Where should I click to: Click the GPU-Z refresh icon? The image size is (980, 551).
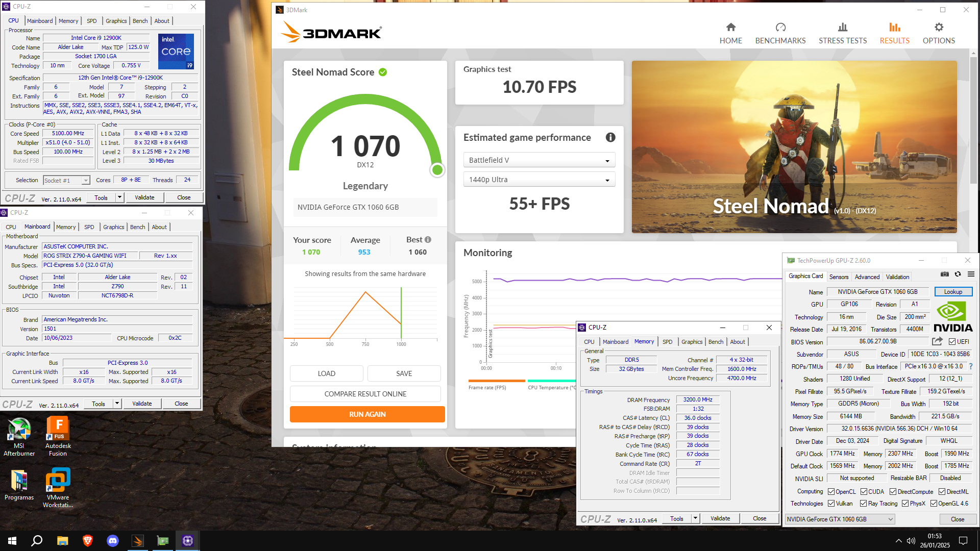958,274
